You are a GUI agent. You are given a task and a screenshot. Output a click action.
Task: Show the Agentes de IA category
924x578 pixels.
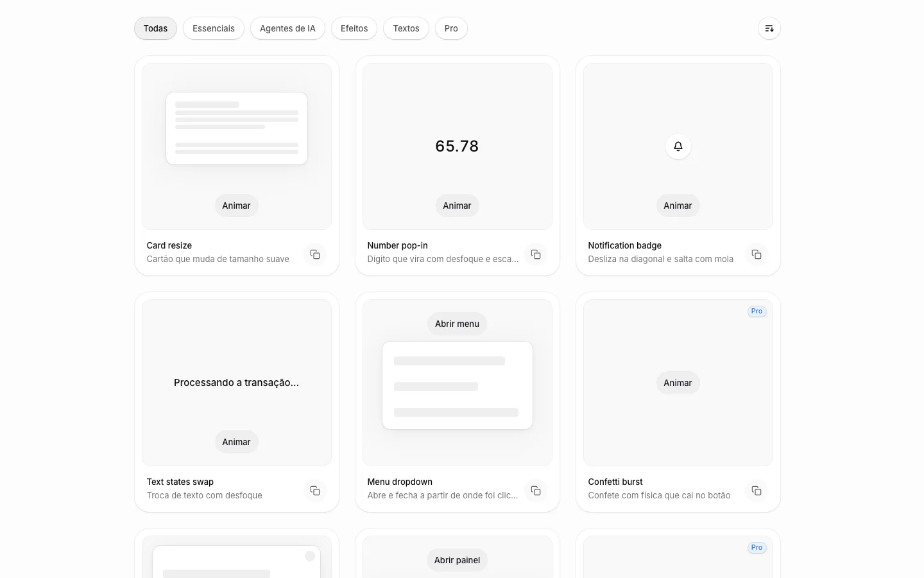coord(287,28)
